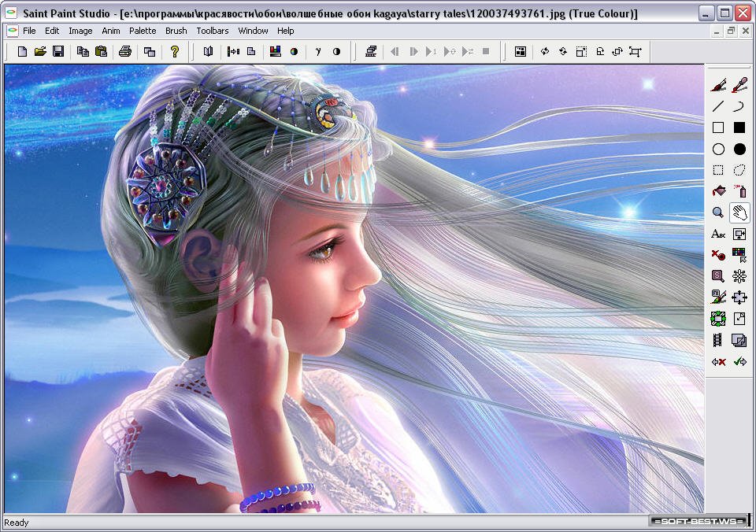Screen dimensions: 756x532
Task: Minimize the inner document window
Action: point(717,31)
